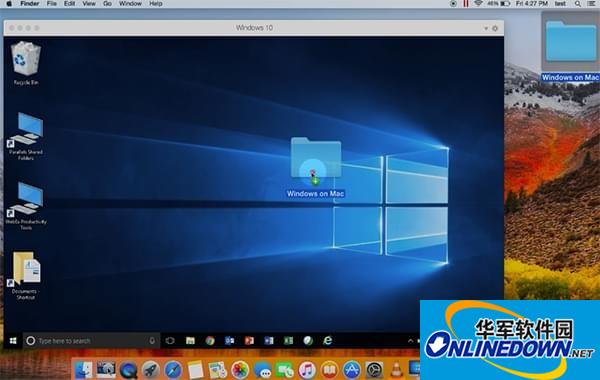Open Maps from the Dock

[217, 370]
